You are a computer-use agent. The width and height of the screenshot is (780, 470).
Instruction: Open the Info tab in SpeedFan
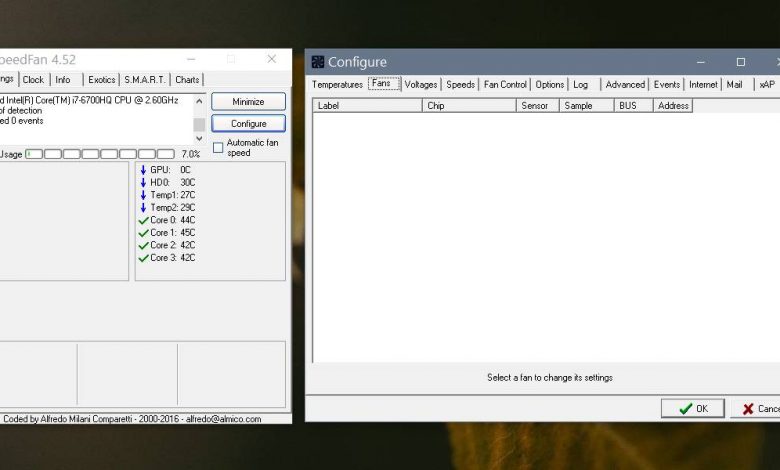[x=63, y=80]
